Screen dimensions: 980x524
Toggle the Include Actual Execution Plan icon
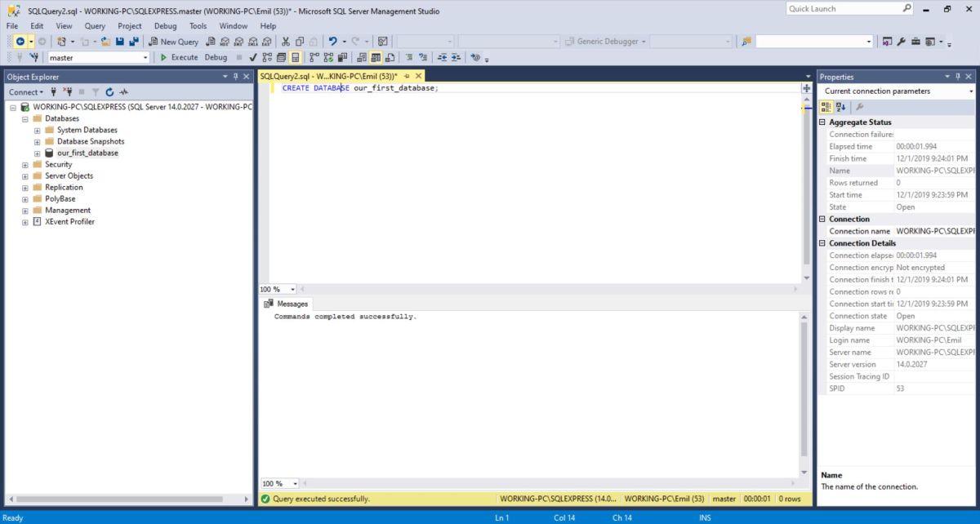point(313,57)
